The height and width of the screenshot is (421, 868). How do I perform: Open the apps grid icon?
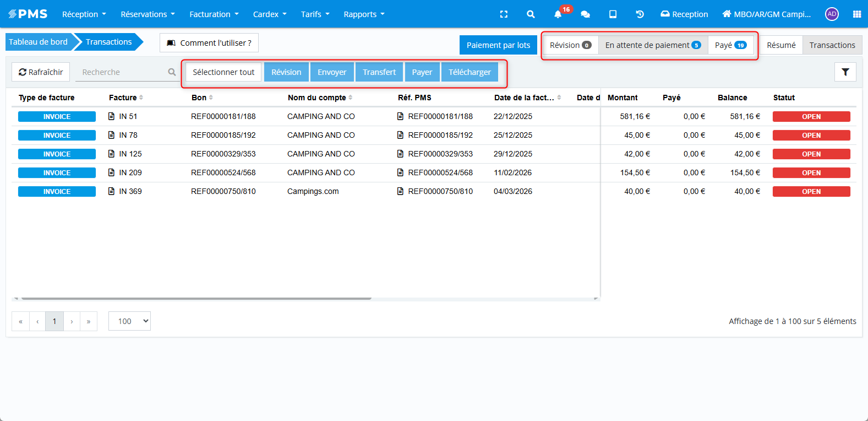coord(856,14)
